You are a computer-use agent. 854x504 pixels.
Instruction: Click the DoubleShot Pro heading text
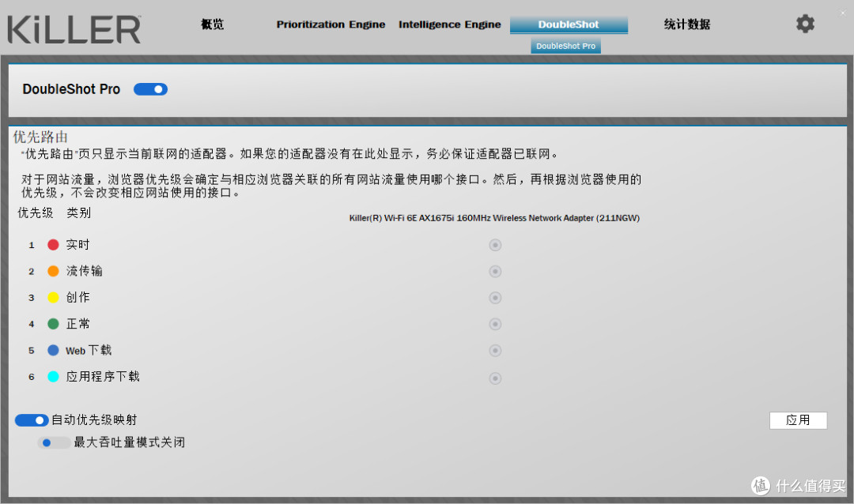71,89
